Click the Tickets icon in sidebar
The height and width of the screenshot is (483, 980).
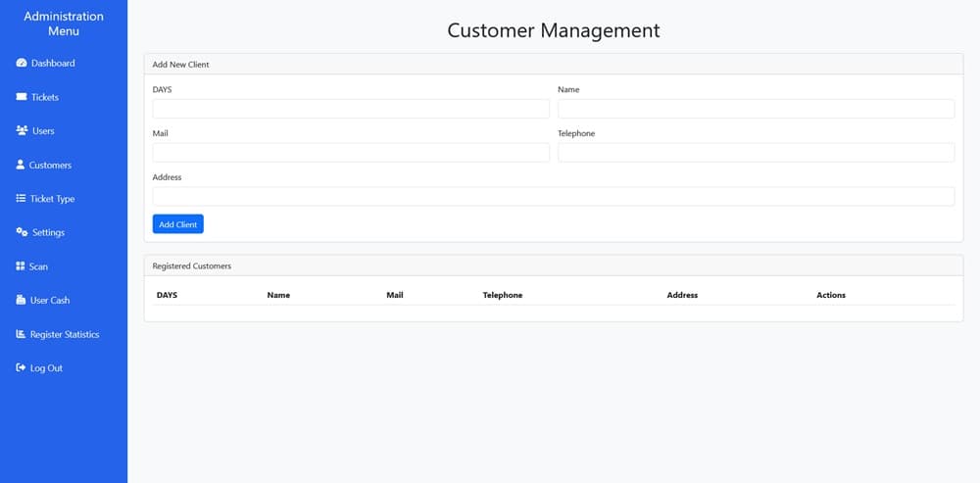click(x=22, y=97)
